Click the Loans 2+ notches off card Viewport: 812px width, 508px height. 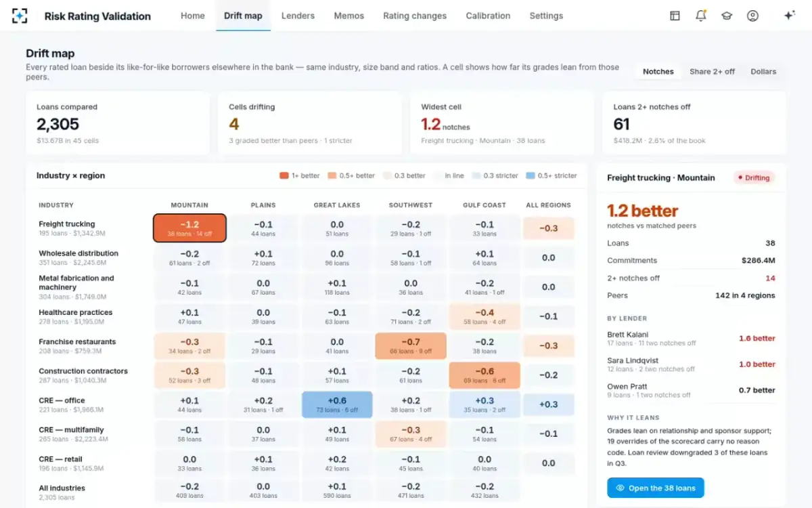click(694, 124)
